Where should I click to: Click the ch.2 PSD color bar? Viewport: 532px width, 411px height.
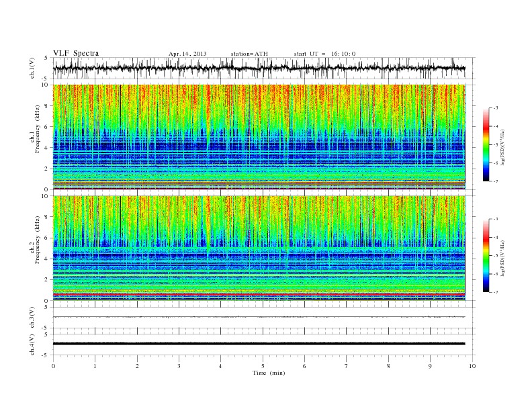(x=486, y=256)
